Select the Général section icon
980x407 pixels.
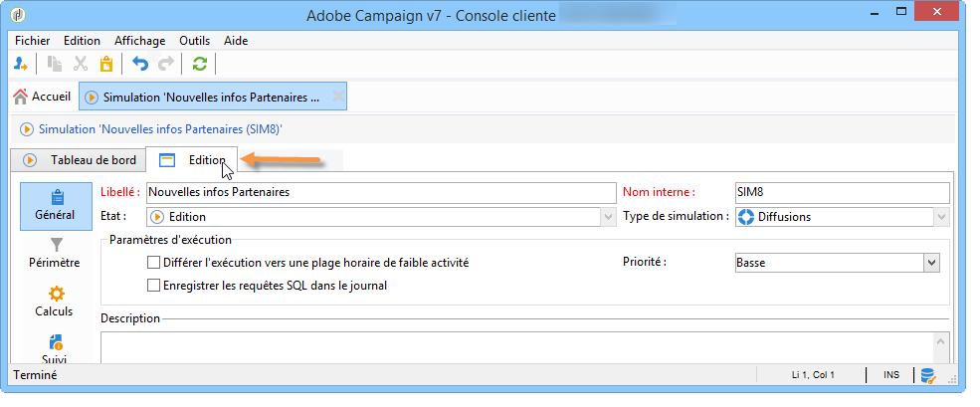tap(55, 205)
